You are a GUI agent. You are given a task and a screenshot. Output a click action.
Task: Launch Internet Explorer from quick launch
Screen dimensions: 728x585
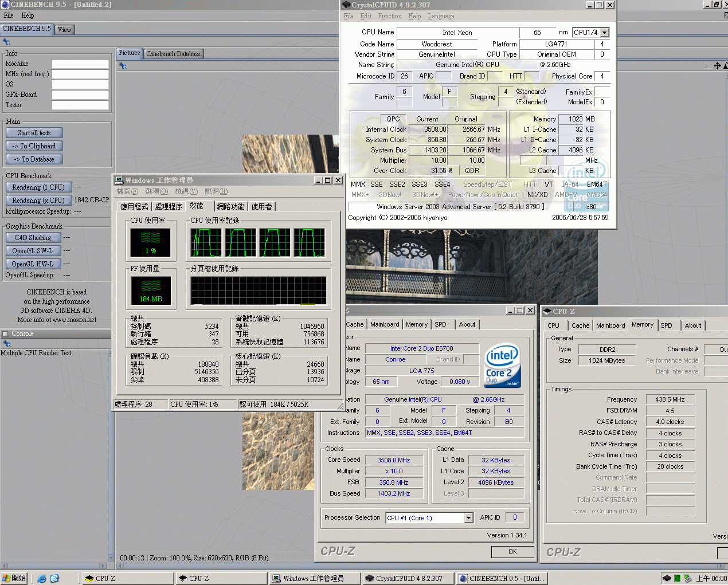(x=42, y=579)
